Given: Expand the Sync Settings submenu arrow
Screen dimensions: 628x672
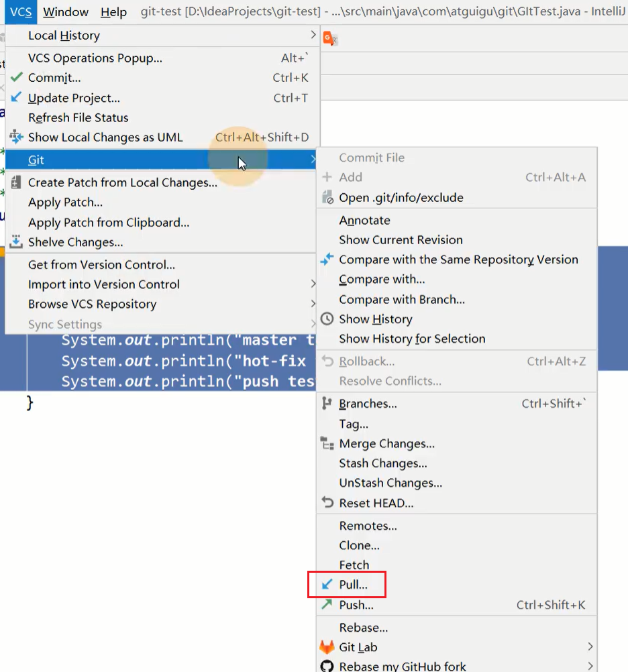Looking at the screenshot, I should pyautogui.click(x=313, y=323).
